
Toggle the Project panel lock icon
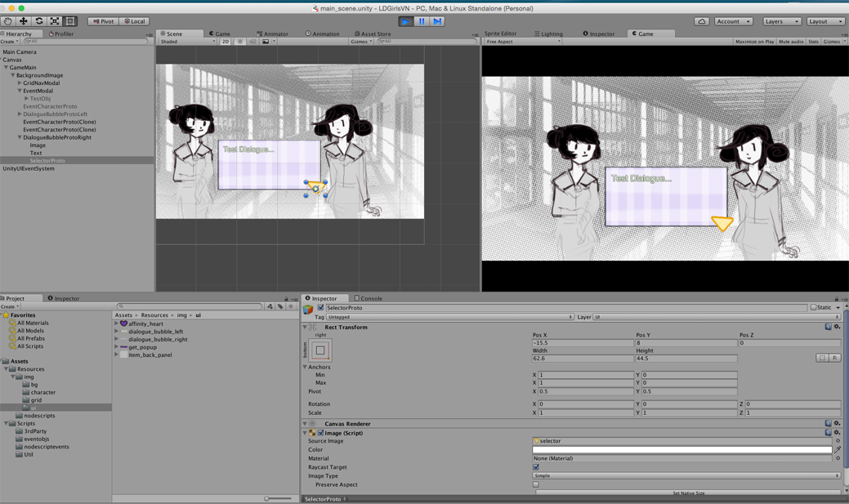(x=286, y=298)
